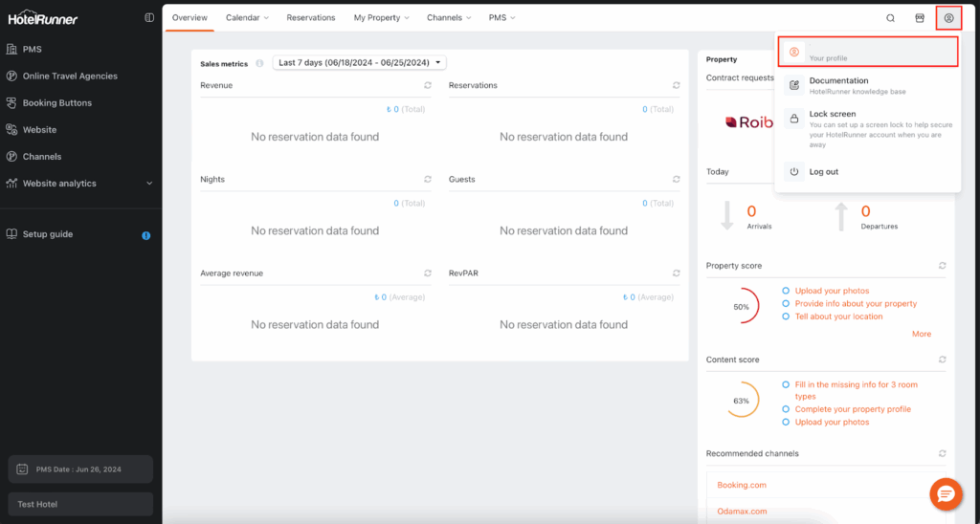Expand the Website analytics sidebar section
The image size is (980, 524).
[148, 184]
